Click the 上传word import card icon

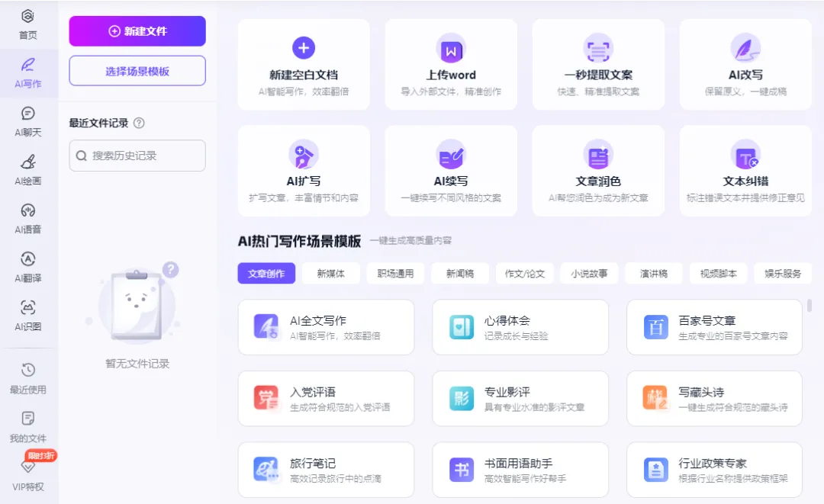[451, 47]
